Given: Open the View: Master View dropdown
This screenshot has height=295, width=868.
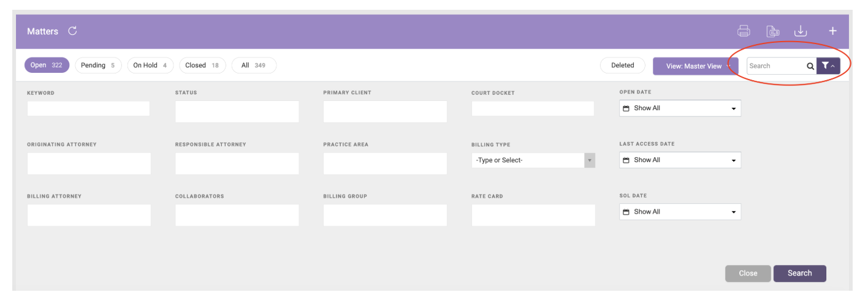Looking at the screenshot, I should pyautogui.click(x=695, y=66).
